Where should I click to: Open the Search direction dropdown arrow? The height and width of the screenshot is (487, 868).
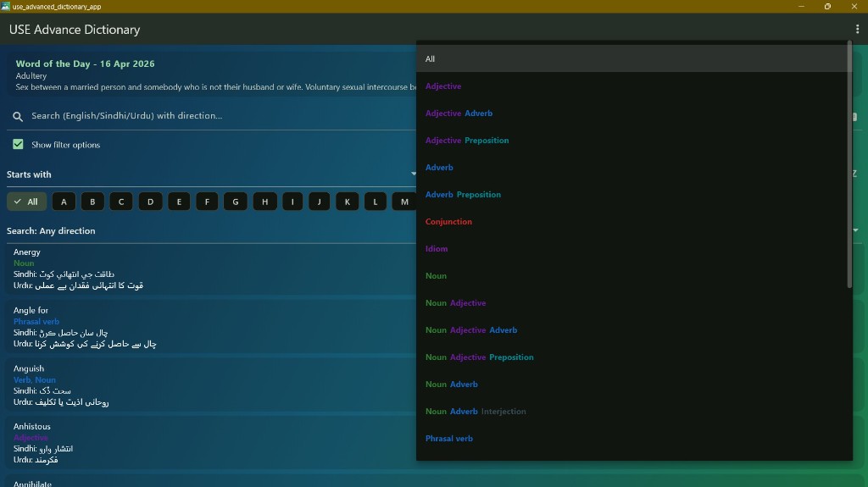855,230
